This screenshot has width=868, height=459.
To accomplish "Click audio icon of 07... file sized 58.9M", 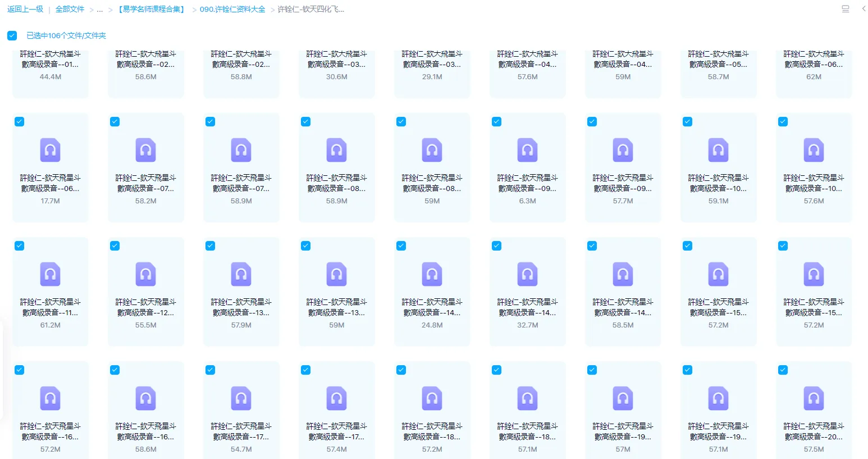I will click(x=241, y=150).
